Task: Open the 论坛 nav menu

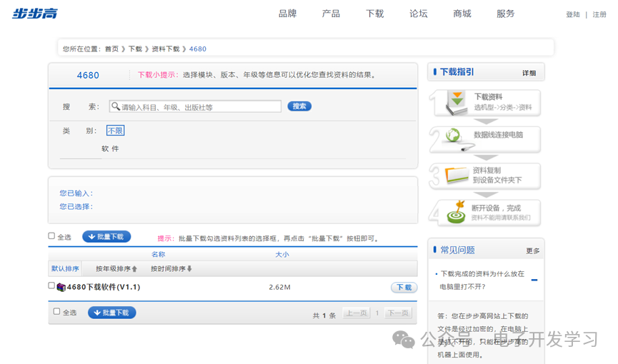Action: [418, 14]
